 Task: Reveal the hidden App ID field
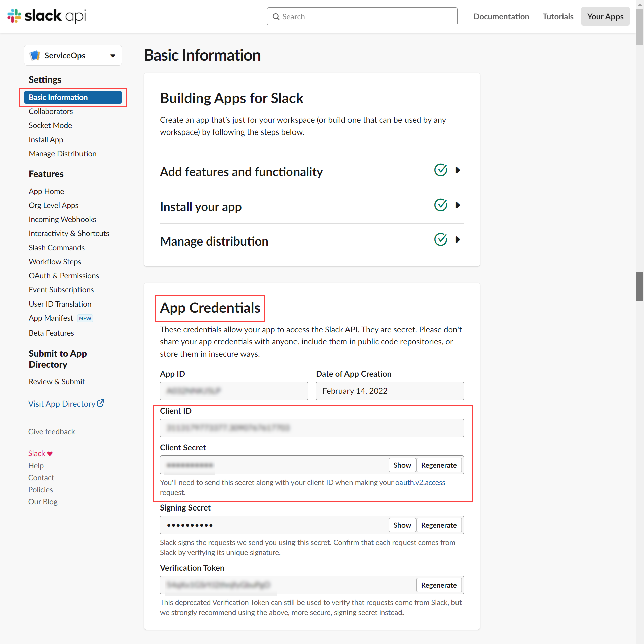click(x=233, y=391)
